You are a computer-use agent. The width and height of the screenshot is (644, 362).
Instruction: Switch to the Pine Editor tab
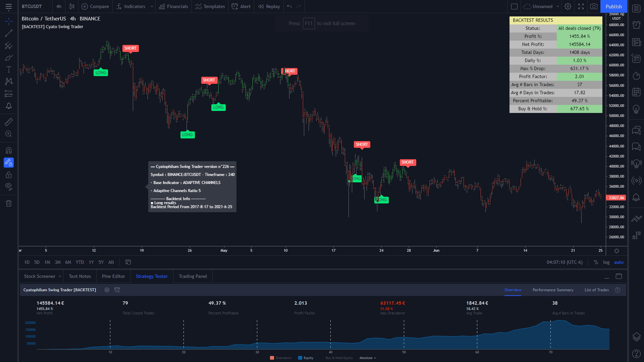pyautogui.click(x=113, y=276)
